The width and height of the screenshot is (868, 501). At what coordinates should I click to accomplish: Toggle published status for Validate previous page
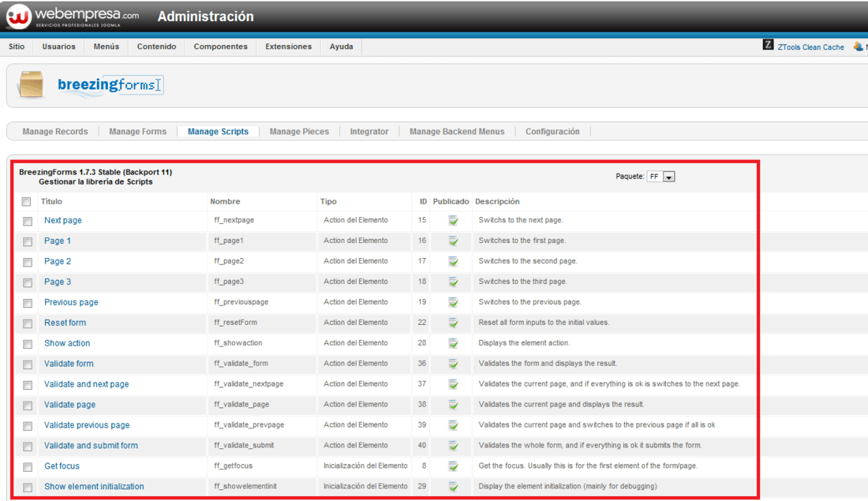click(454, 425)
